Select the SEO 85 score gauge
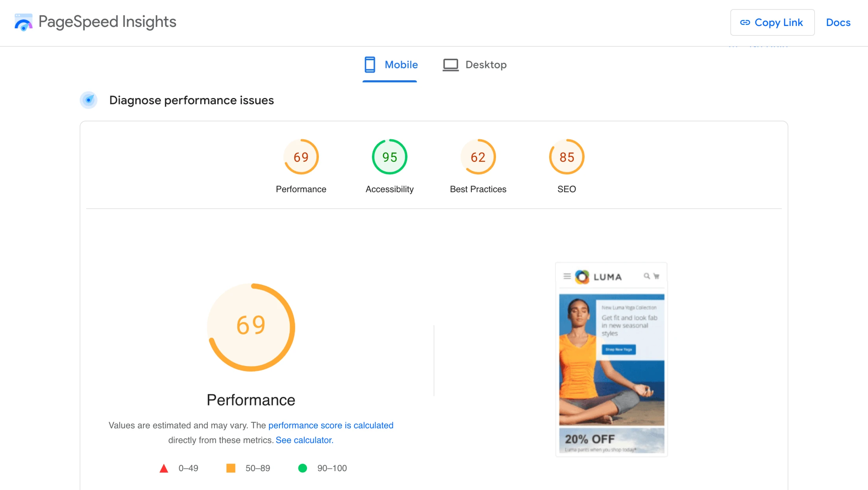The width and height of the screenshot is (868, 490). click(x=566, y=157)
